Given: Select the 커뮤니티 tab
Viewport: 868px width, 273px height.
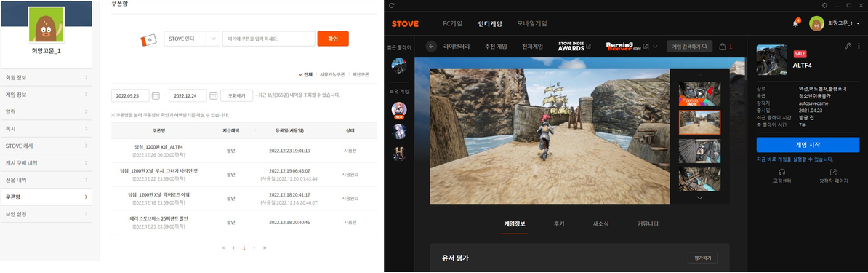Looking at the screenshot, I should point(648,224).
